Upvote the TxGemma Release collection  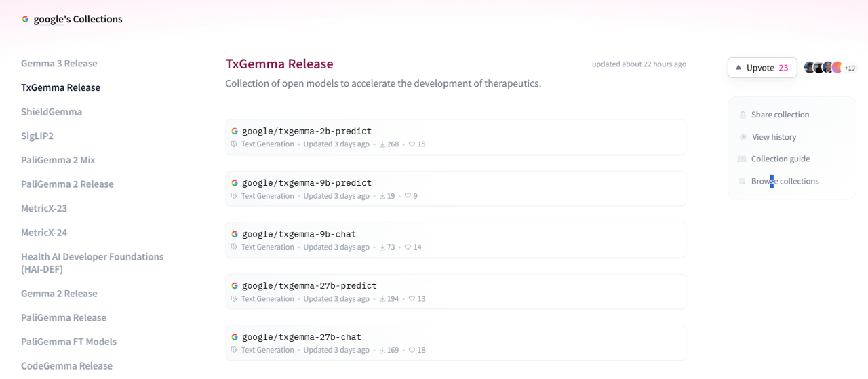(762, 68)
